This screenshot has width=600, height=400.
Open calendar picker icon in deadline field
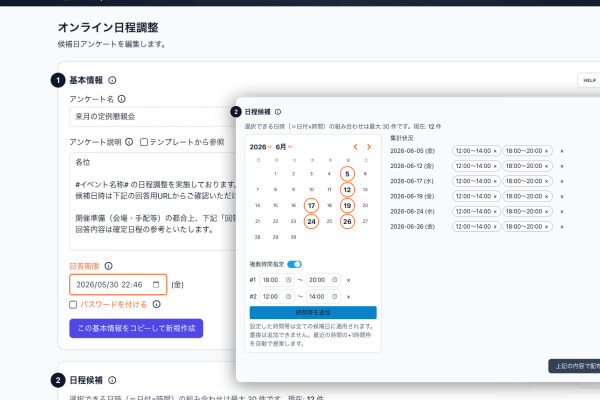click(x=156, y=284)
